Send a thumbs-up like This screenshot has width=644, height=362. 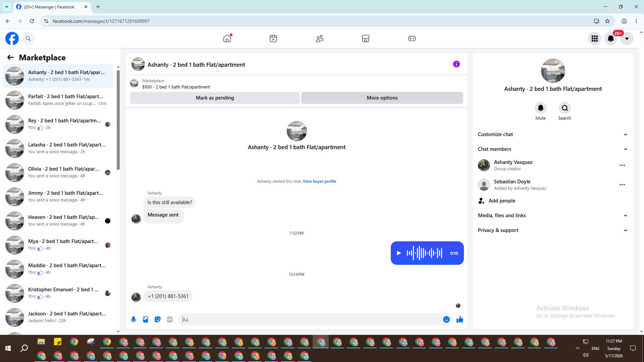[460, 319]
